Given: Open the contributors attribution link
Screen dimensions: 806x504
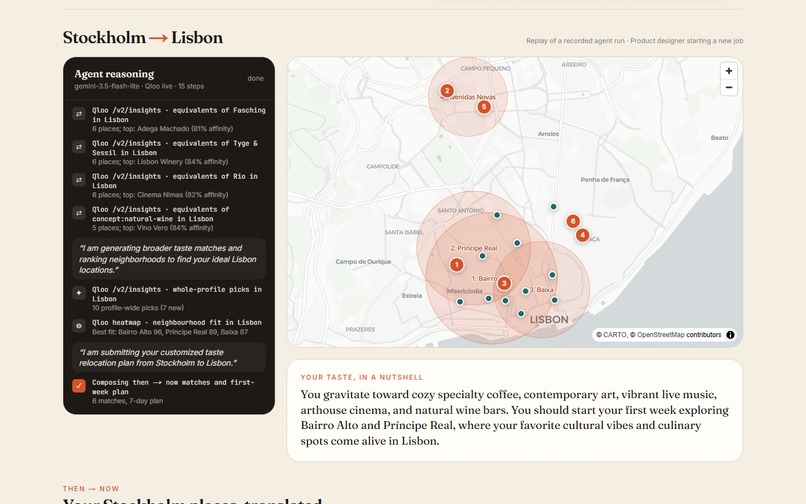Looking at the screenshot, I should tap(704, 335).
